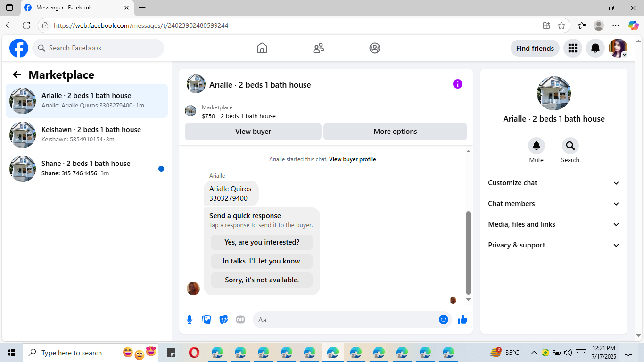This screenshot has width=644, height=362.
Task: Click the chat scrollbar down arrow
Action: [x=468, y=299]
